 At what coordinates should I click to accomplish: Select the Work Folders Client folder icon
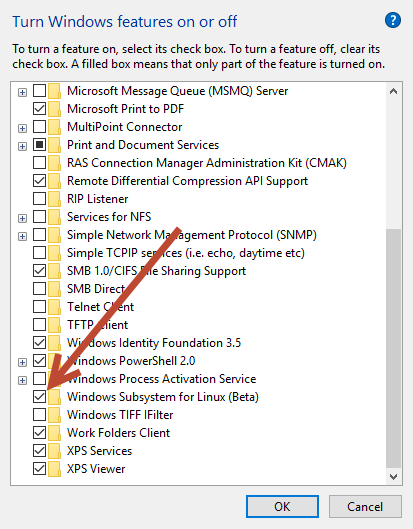[x=54, y=433]
